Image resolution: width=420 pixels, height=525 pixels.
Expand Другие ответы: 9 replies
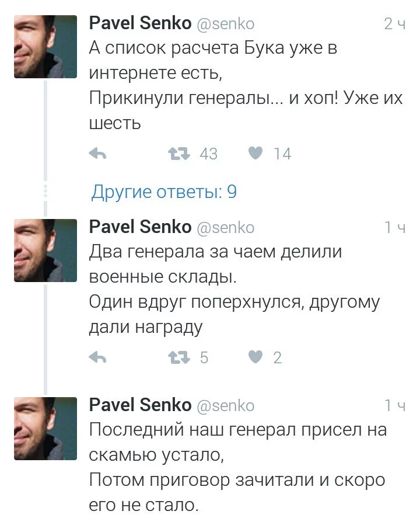pyautogui.click(x=164, y=192)
